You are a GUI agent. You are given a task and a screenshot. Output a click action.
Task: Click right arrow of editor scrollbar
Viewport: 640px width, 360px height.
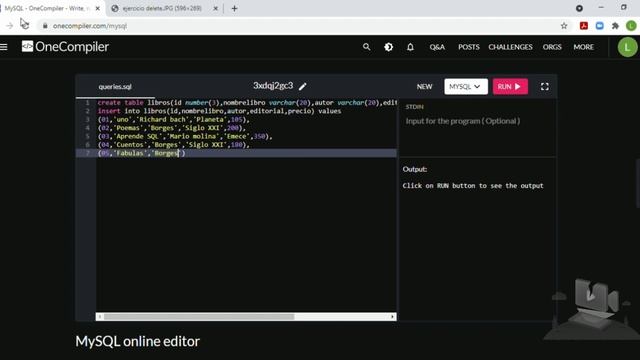pyautogui.click(x=393, y=317)
